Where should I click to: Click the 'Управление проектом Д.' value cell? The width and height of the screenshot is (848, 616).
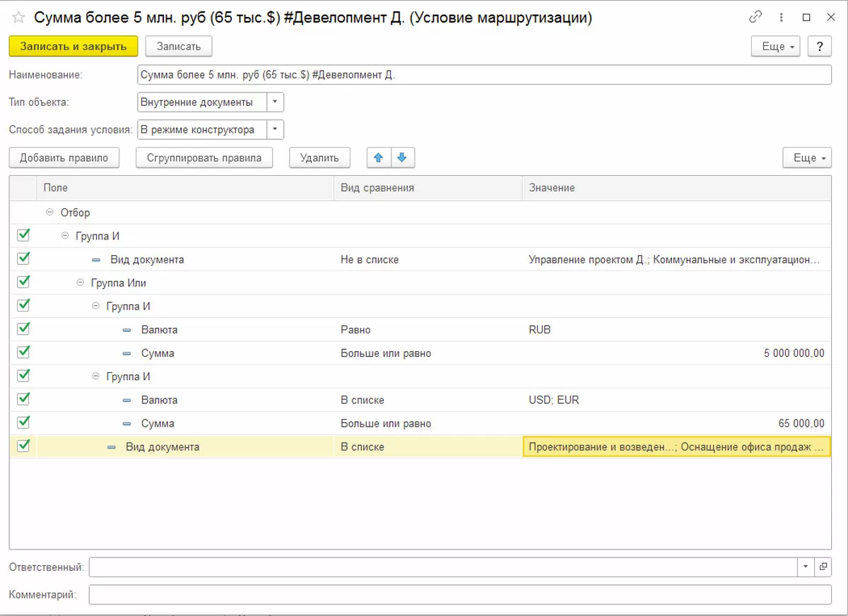coord(677,259)
